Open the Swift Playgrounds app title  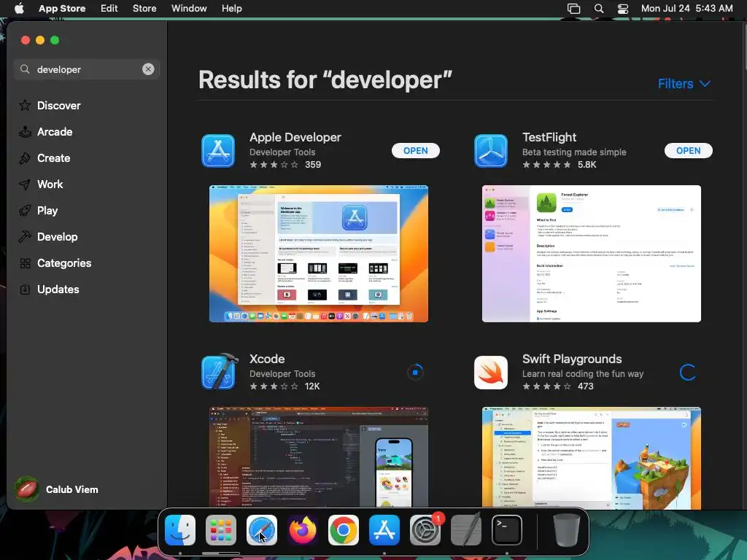coord(572,359)
